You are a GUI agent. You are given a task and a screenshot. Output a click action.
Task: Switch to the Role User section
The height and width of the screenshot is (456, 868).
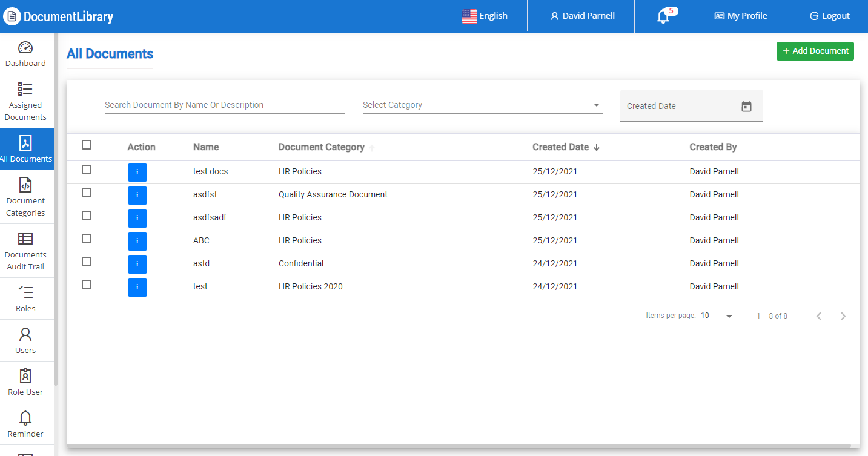point(25,382)
